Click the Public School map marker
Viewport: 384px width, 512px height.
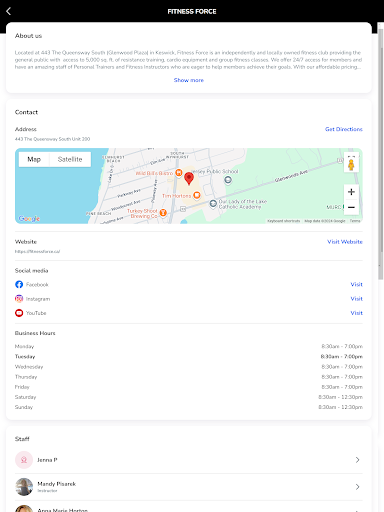click(x=228, y=180)
